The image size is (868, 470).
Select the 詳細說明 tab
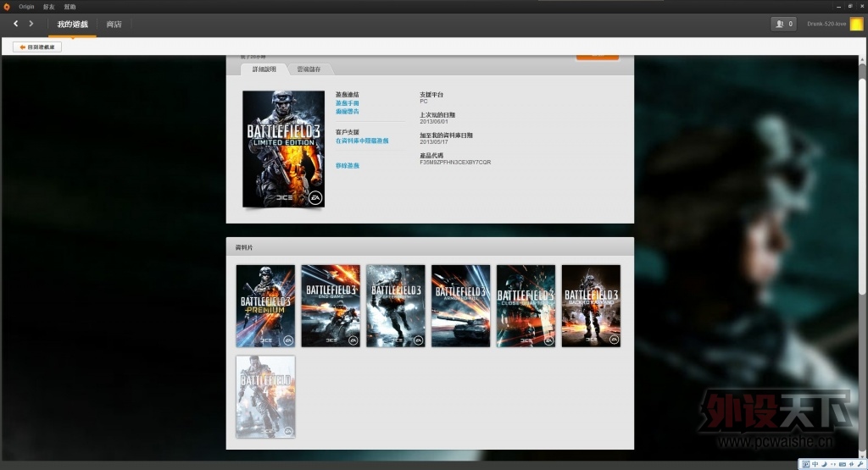(264, 69)
